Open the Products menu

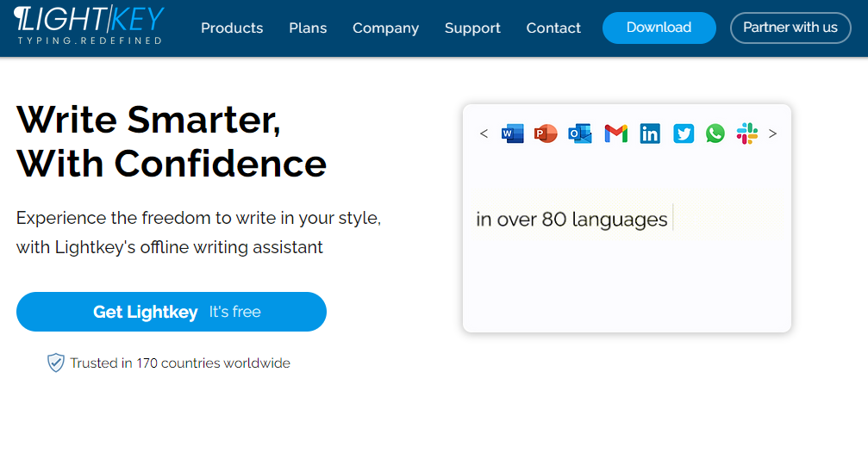(x=232, y=28)
